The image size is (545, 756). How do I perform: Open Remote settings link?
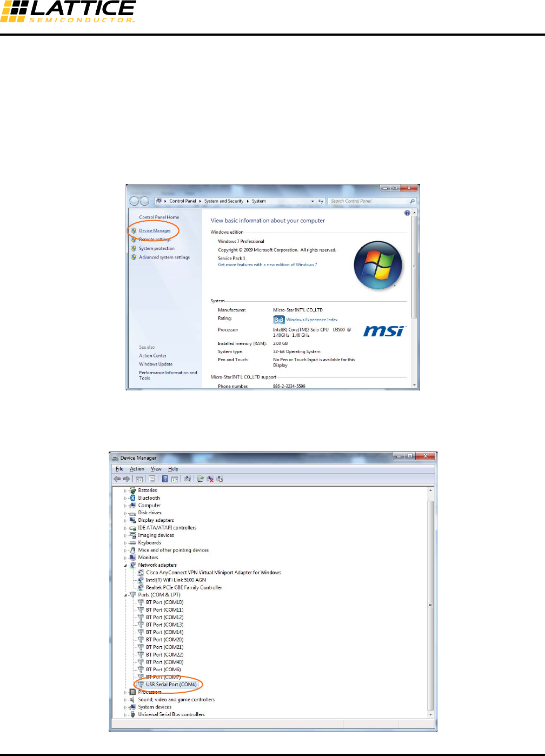[155, 240]
